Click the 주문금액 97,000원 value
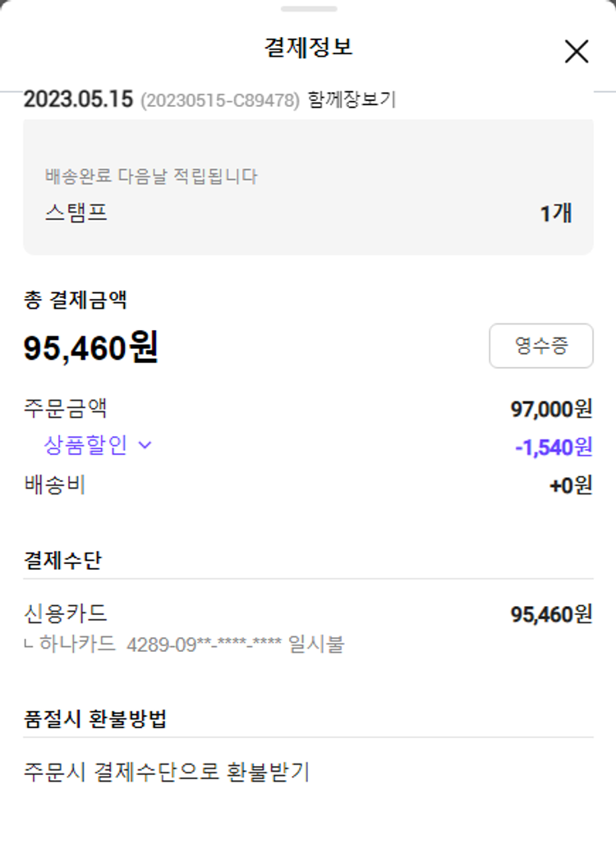Viewport: 616px width, 849px height. (x=550, y=408)
